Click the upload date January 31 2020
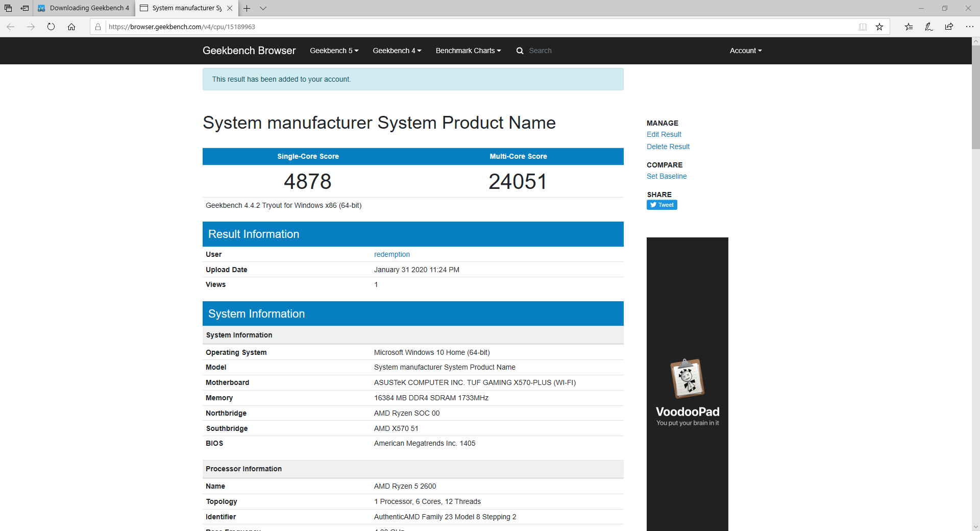The width and height of the screenshot is (980, 531). (416, 270)
